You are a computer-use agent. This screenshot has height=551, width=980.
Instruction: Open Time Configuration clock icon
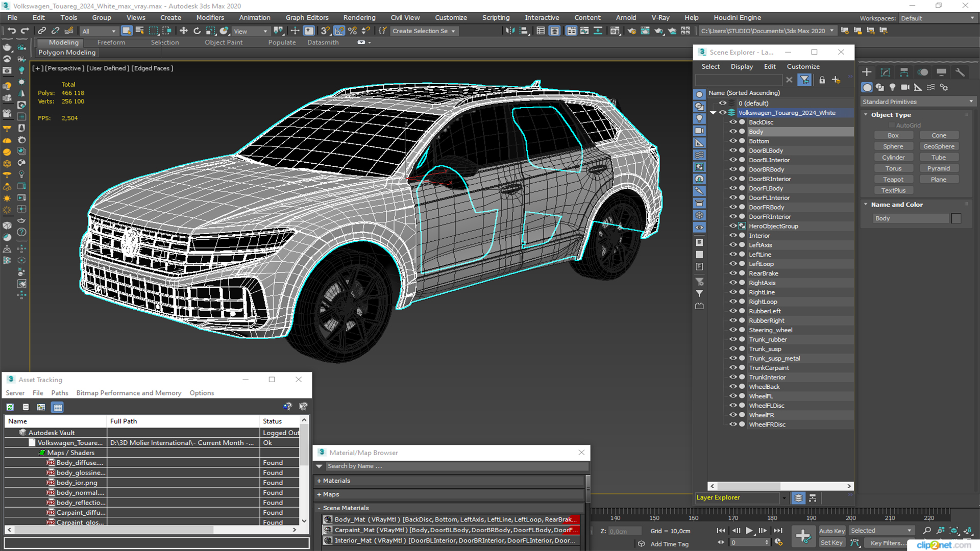click(x=778, y=542)
